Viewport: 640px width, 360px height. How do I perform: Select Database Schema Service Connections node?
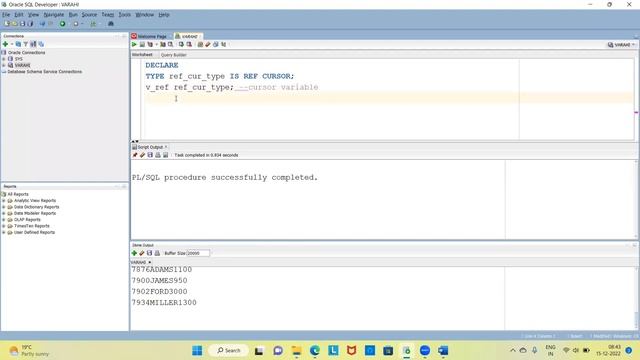45,71
